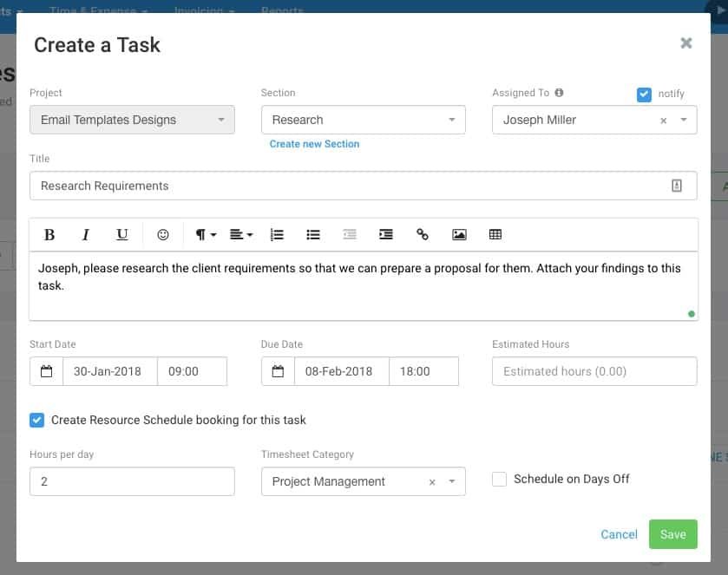Open the Section dropdown showing Research

click(363, 120)
